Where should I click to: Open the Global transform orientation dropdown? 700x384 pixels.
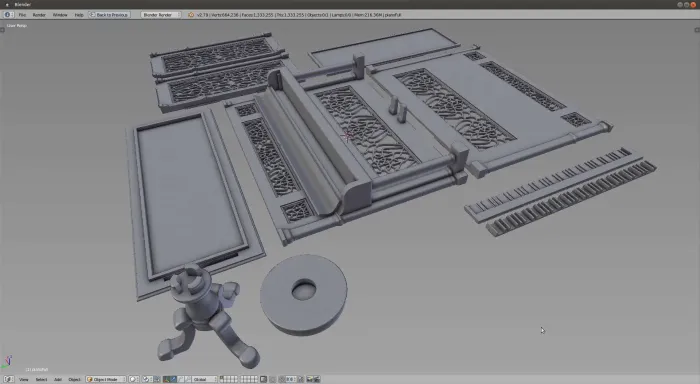204,379
